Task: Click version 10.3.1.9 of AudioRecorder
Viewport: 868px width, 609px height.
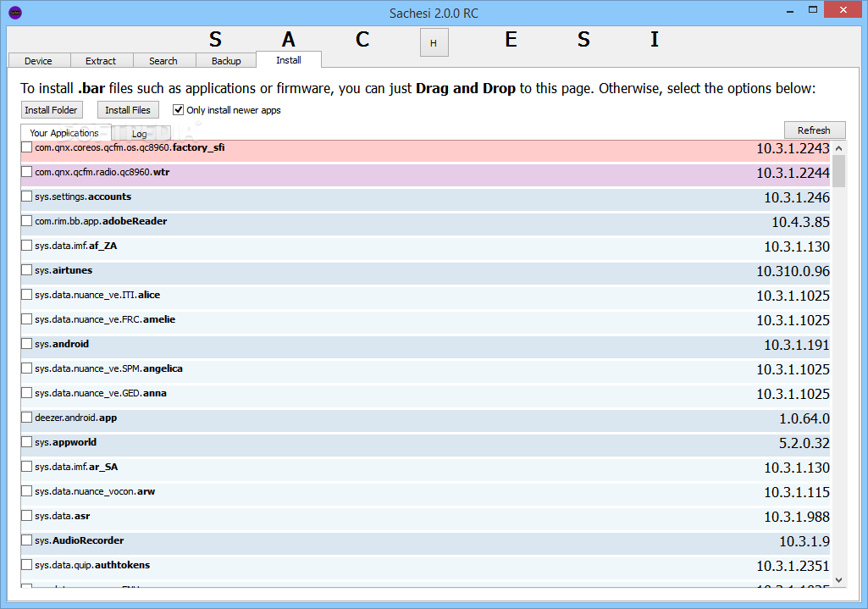Action: tap(804, 541)
